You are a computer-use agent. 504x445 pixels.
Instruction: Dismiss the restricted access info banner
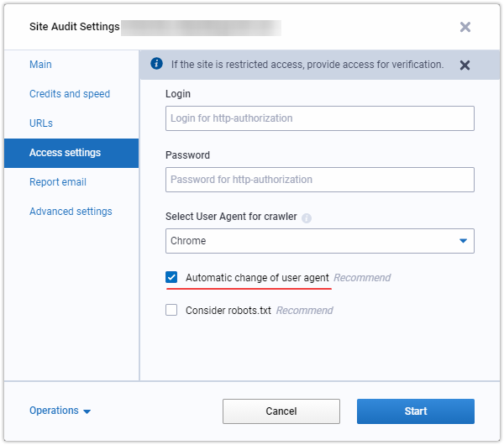(x=465, y=65)
